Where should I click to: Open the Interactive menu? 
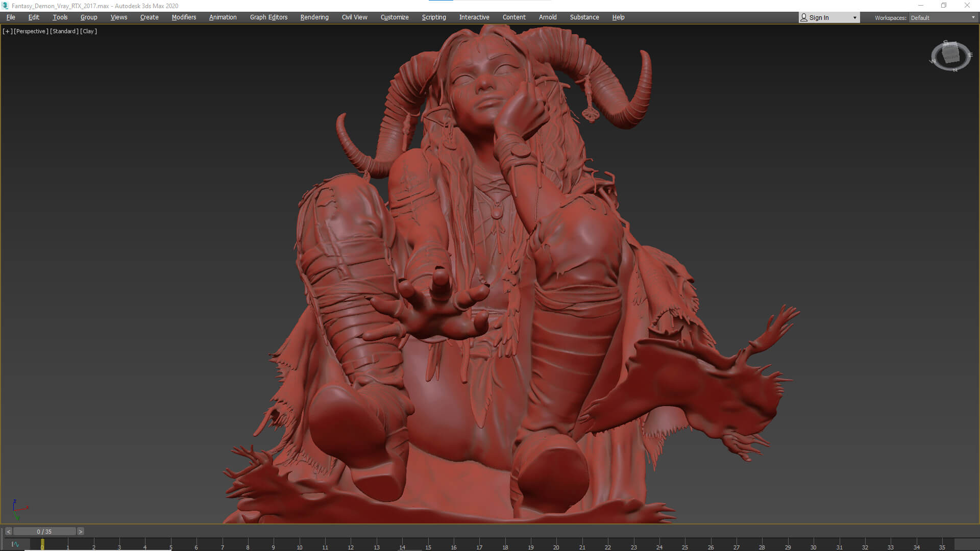pos(474,17)
